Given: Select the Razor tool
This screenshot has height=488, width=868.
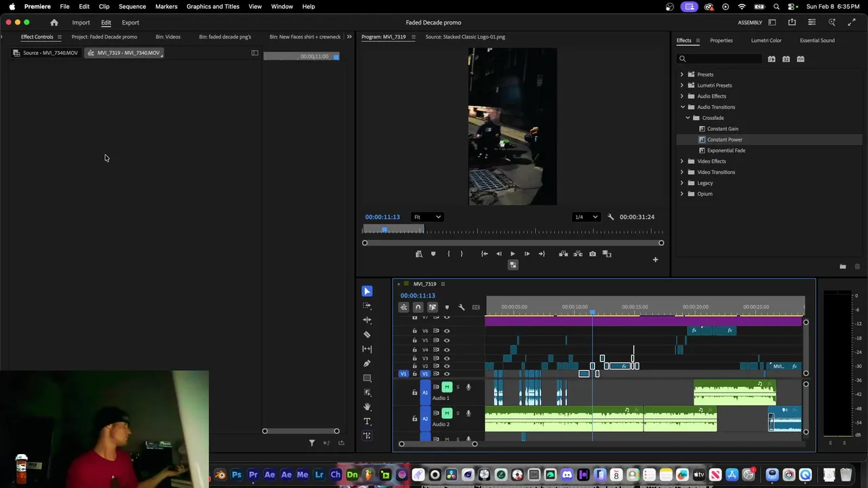Looking at the screenshot, I should pos(367,335).
